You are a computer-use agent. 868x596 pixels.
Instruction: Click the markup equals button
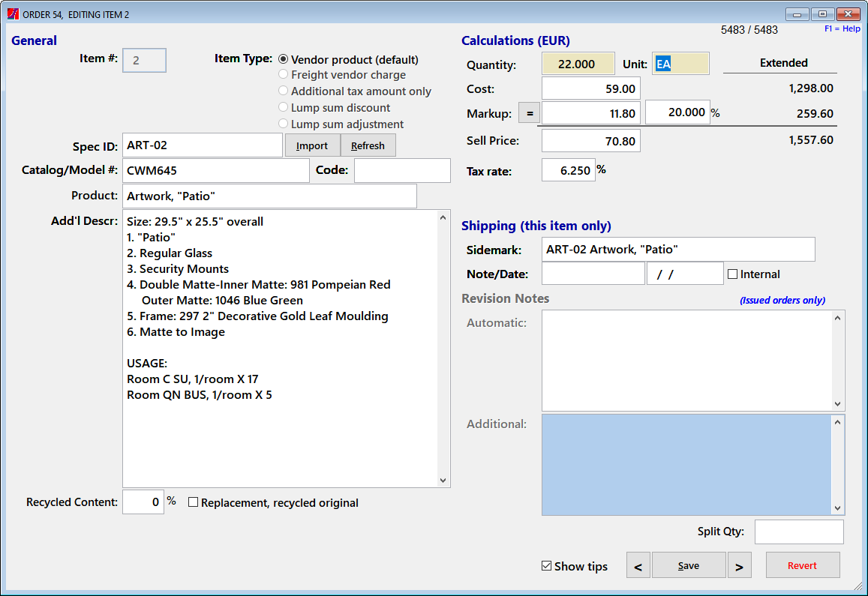point(529,113)
